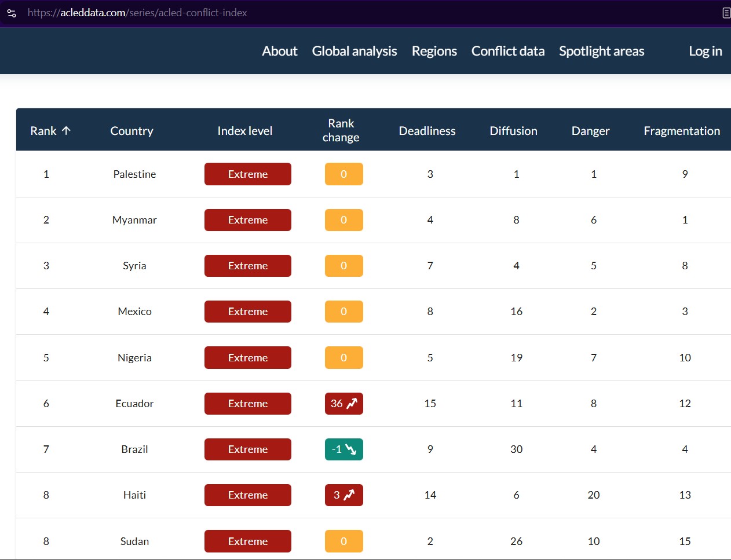Image resolution: width=731 pixels, height=560 pixels.
Task: Sort table by Rank column header
Action: [x=50, y=131]
